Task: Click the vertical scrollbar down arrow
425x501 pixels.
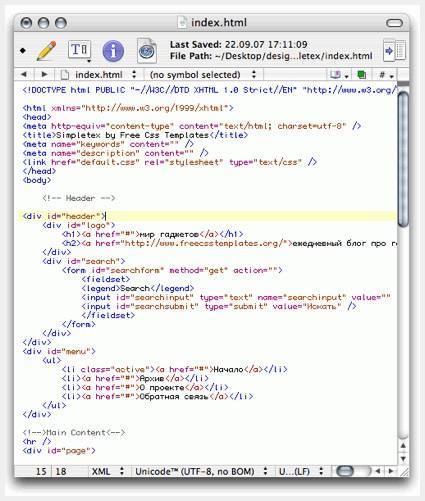Action: (x=403, y=459)
